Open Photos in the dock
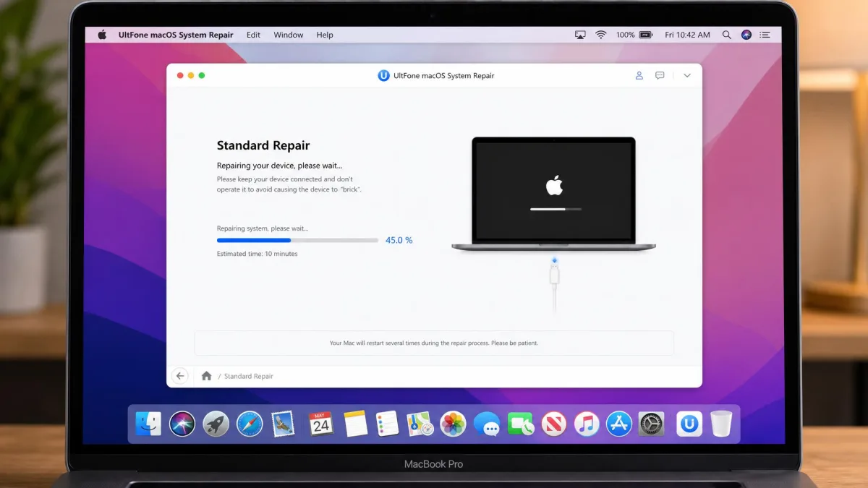 point(453,424)
